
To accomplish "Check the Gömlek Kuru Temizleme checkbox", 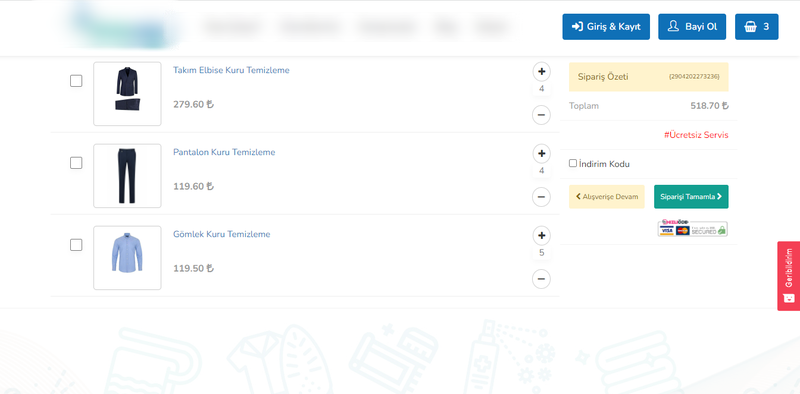I will click(x=76, y=245).
